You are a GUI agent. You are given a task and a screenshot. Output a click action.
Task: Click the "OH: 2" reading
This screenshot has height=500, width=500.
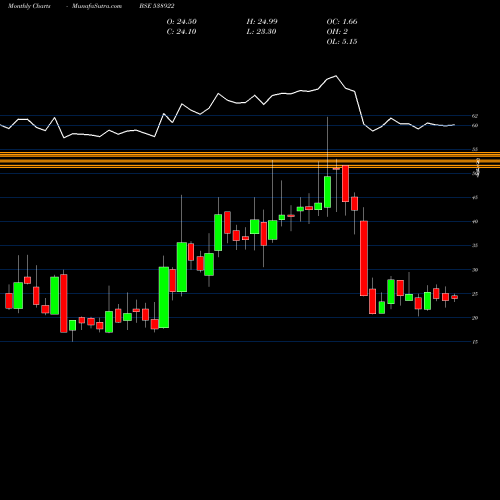tap(337, 32)
